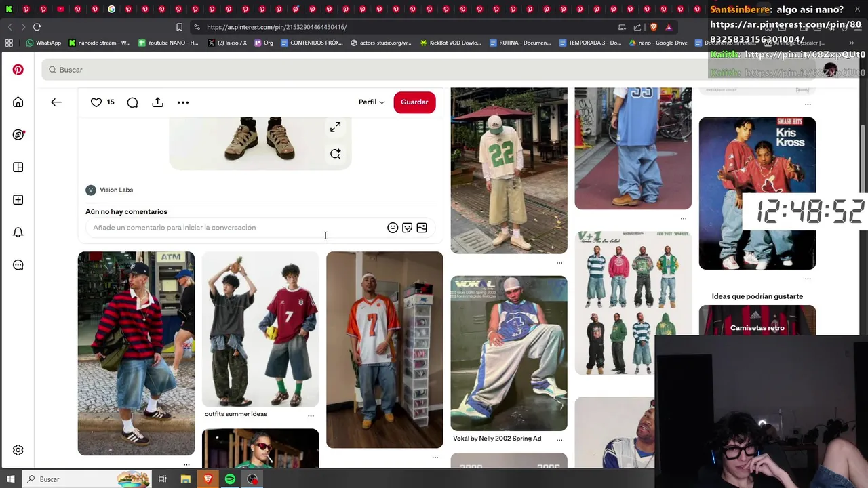
Task: Open more options three-dot menu on pin
Action: click(x=183, y=102)
